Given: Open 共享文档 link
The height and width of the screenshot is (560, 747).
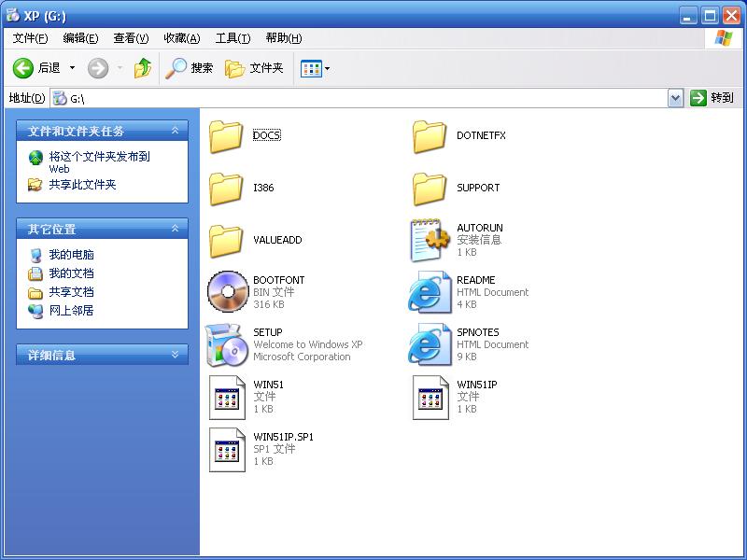Looking at the screenshot, I should point(72,292).
